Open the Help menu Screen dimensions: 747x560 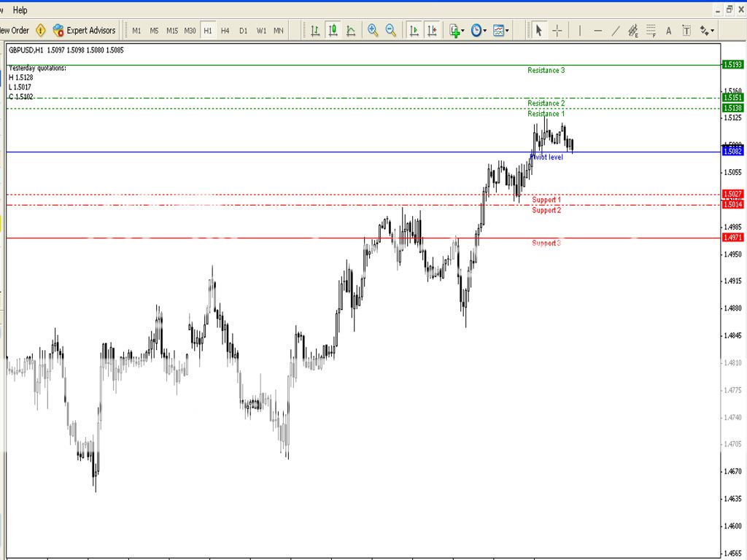[x=20, y=10]
